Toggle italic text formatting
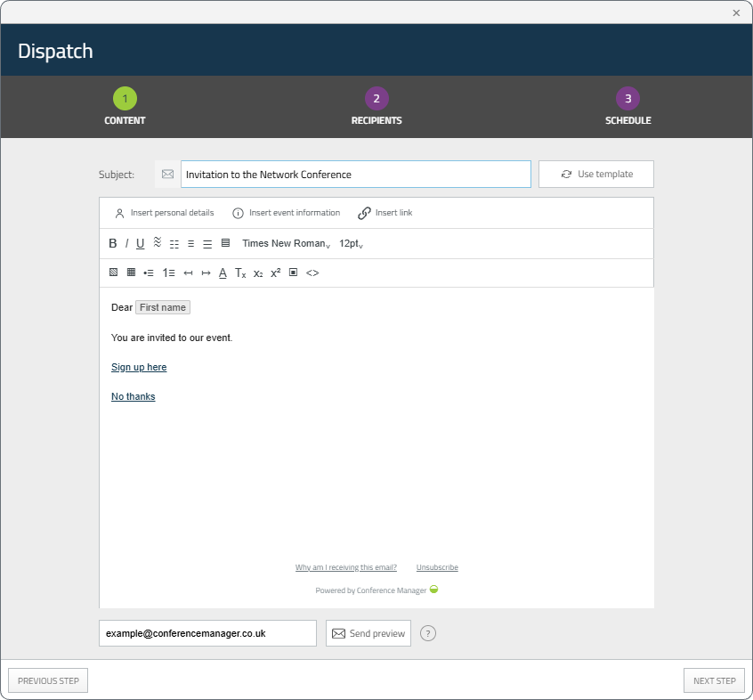The width and height of the screenshot is (753, 700). tap(126, 244)
